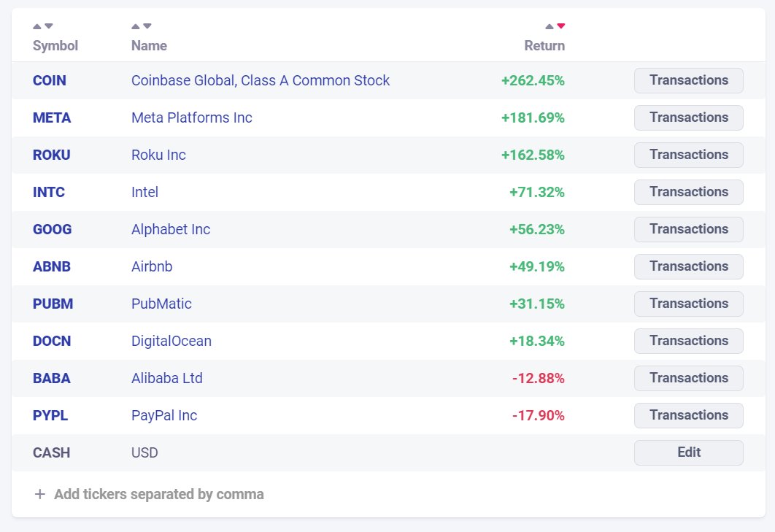Select the +262.45% return value
This screenshot has width=775, height=532.
pyautogui.click(x=533, y=80)
